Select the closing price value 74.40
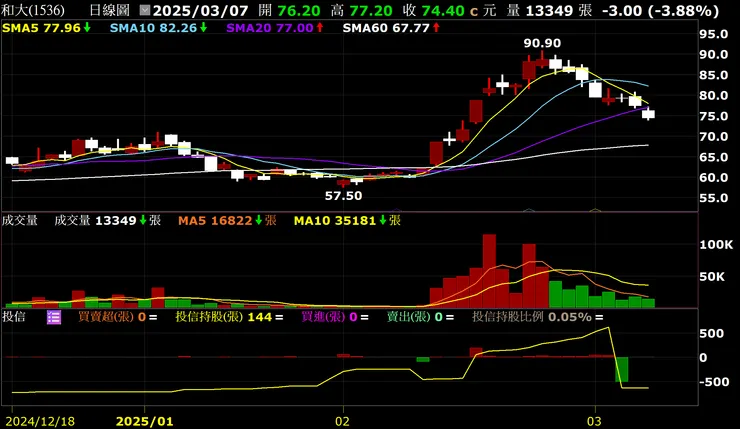This screenshot has height=429, width=740. 443,10
